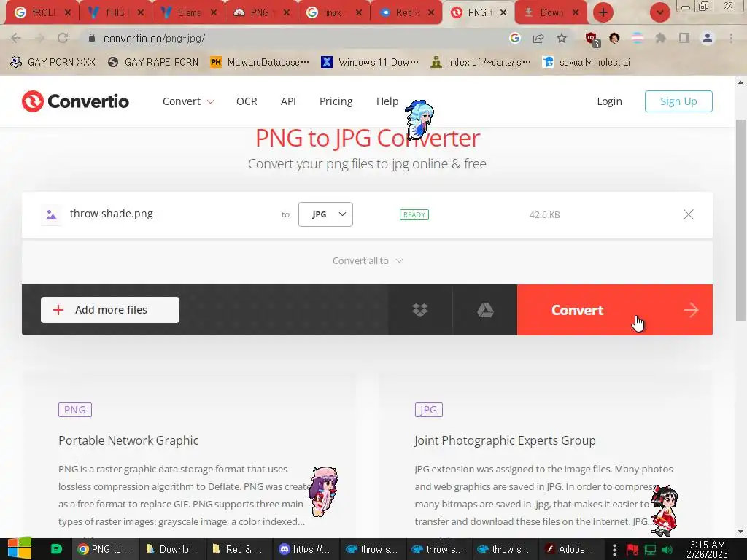The width and height of the screenshot is (747, 560).
Task: Click Add more files button
Action: tap(110, 310)
